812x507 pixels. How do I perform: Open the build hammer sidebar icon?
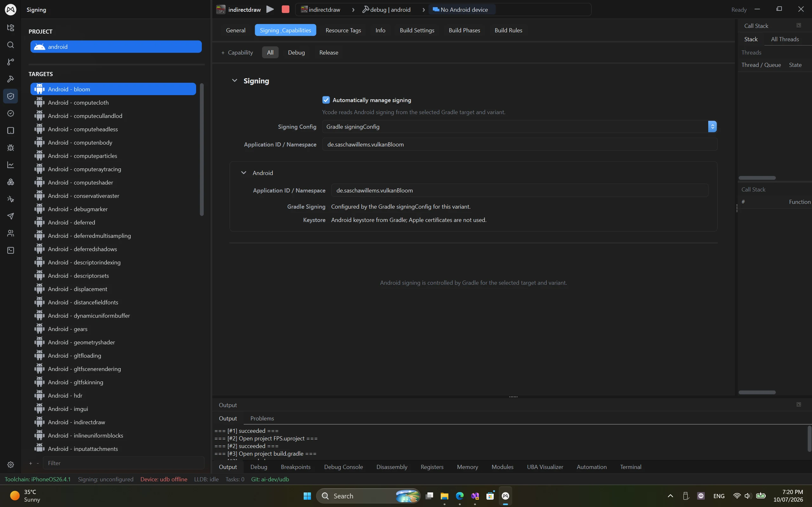tap(11, 79)
